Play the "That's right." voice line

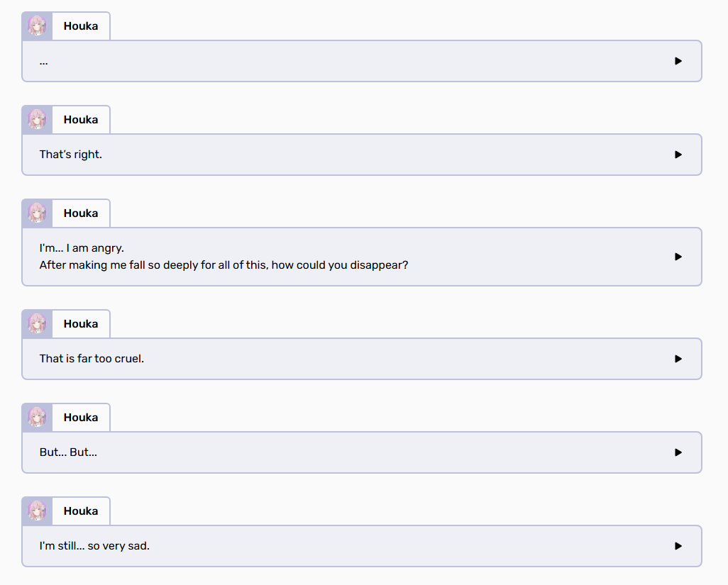[x=678, y=155]
